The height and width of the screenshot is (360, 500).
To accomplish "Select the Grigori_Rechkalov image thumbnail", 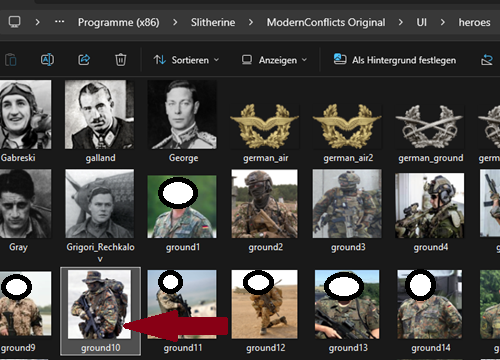I will 99,203.
